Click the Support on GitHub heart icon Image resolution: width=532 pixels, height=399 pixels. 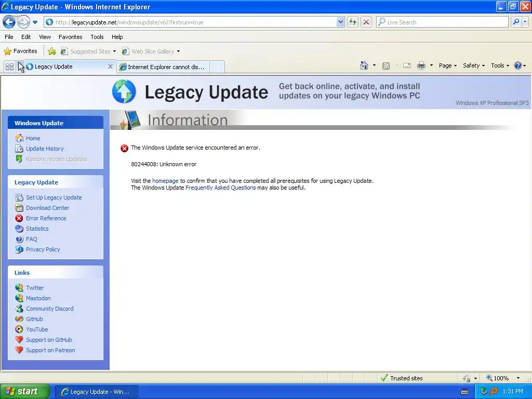point(19,340)
